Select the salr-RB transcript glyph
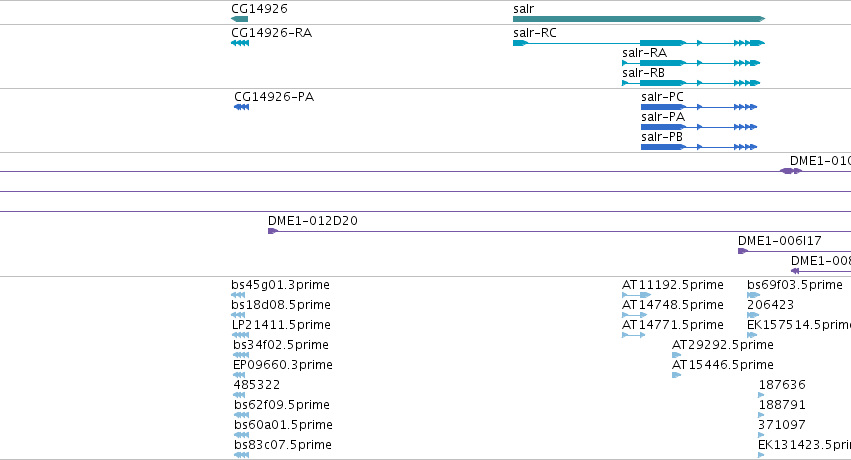 click(691, 83)
